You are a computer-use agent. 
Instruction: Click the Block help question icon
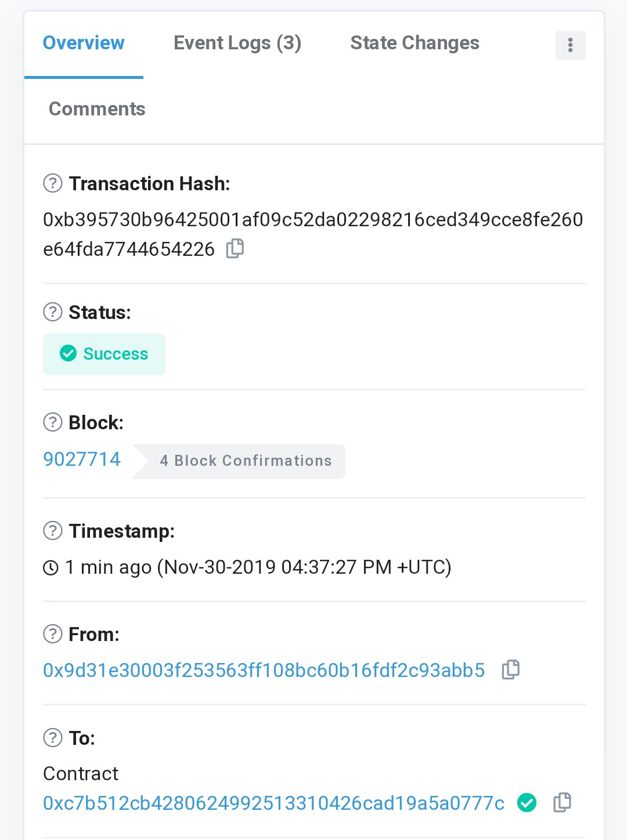53,422
